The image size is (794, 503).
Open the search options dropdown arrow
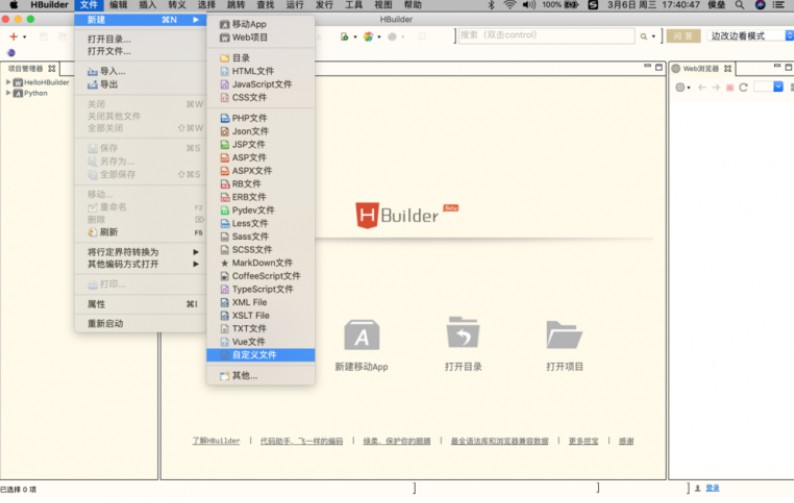coord(654,37)
